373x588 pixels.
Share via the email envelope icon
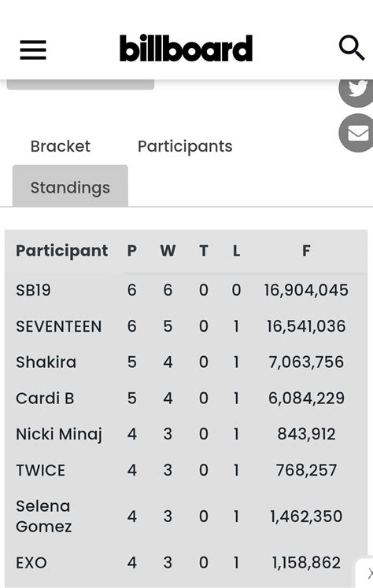(x=356, y=133)
